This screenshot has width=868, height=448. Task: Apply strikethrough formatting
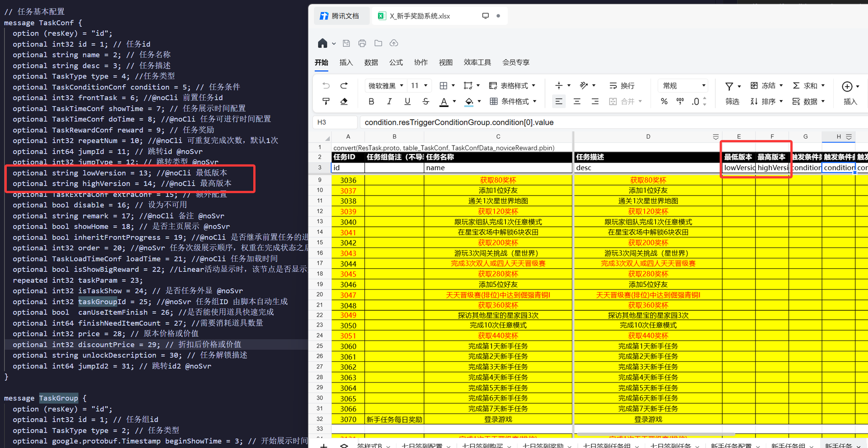(425, 102)
